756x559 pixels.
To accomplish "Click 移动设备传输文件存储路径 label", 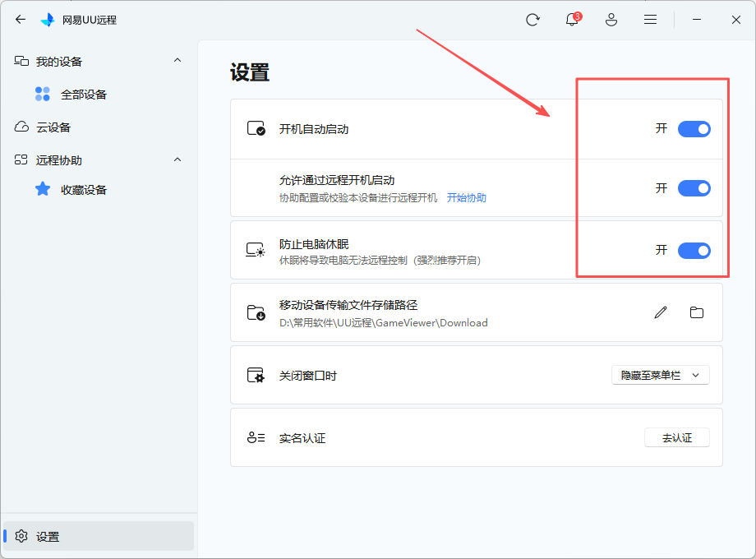I will click(x=348, y=305).
